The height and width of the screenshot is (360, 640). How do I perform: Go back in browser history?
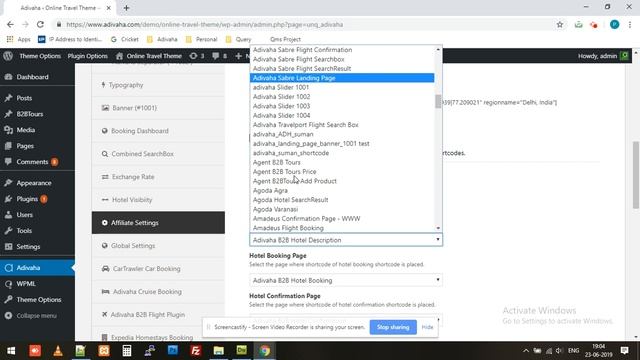(x=10, y=24)
